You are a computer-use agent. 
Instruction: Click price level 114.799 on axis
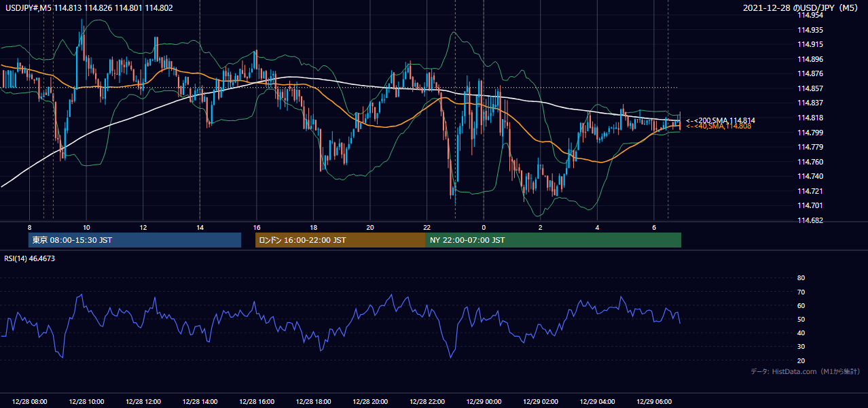click(x=810, y=133)
